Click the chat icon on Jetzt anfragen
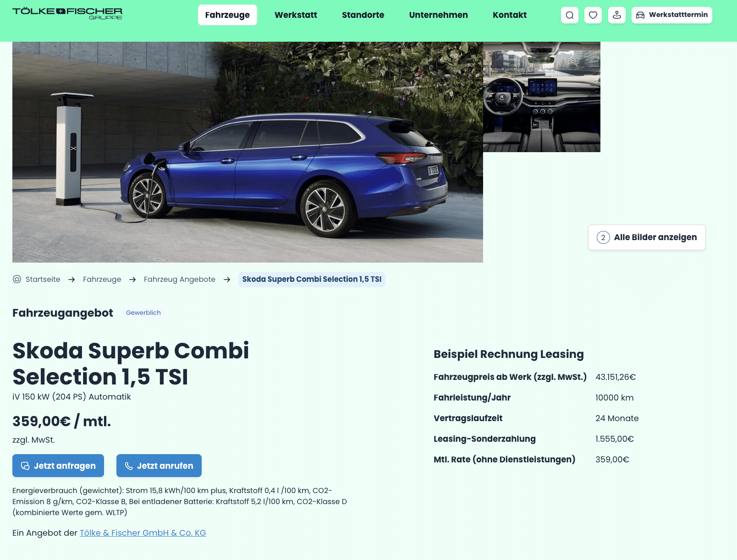 click(25, 466)
